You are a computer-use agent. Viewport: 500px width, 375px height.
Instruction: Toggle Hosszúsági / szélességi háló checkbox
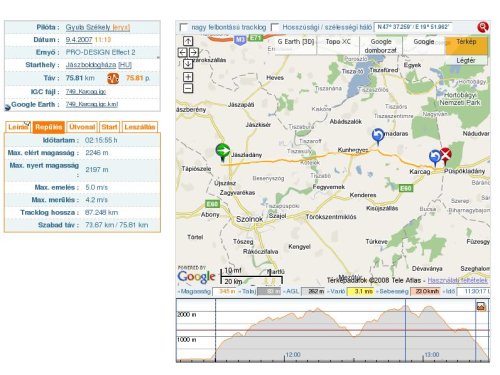(x=275, y=27)
